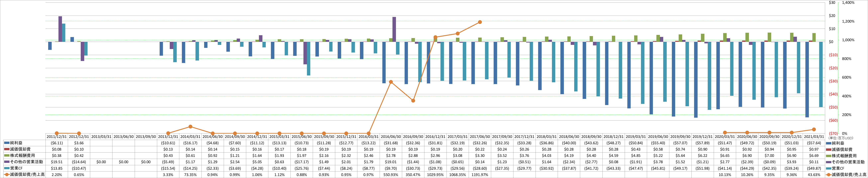Click the purple その他の営業活動 swatch in the right legend
The image size is (868, 178).
coord(828,162)
